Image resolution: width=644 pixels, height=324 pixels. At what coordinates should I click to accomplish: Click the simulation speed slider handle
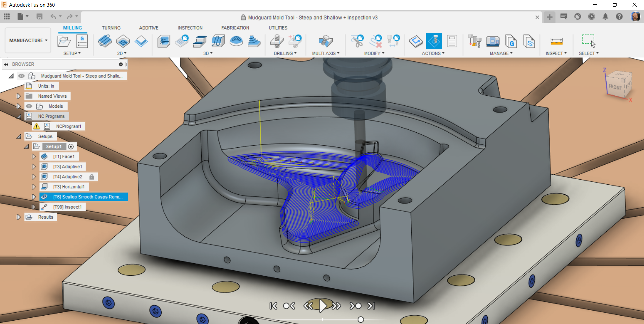tap(361, 320)
